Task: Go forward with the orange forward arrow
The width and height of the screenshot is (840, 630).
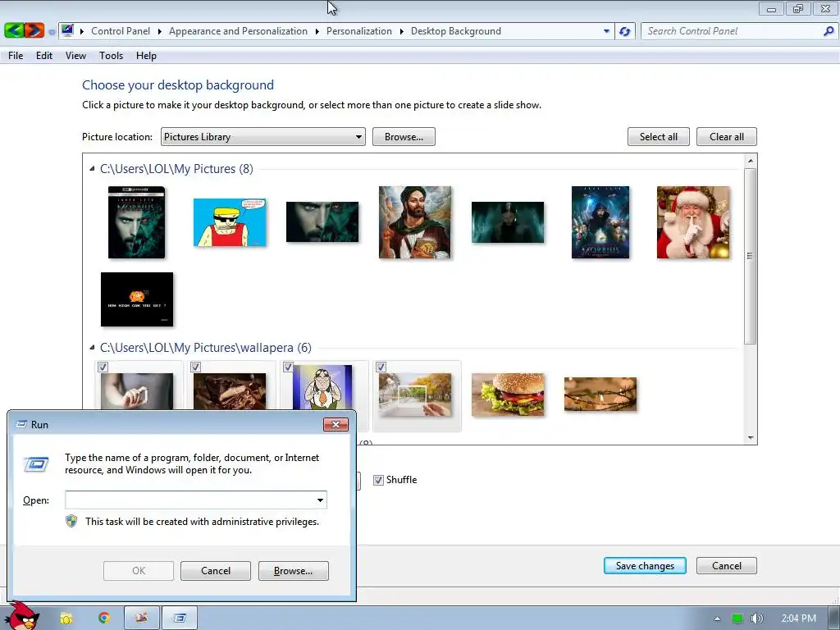Action: (34, 30)
